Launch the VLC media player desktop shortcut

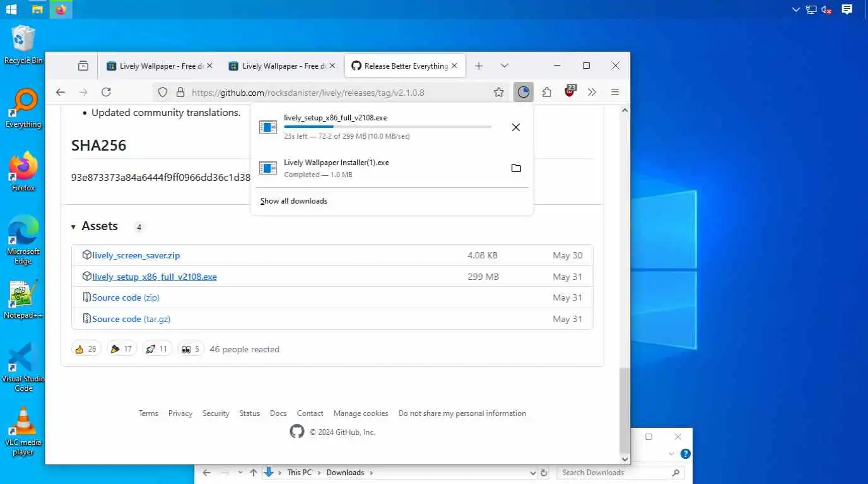23,431
